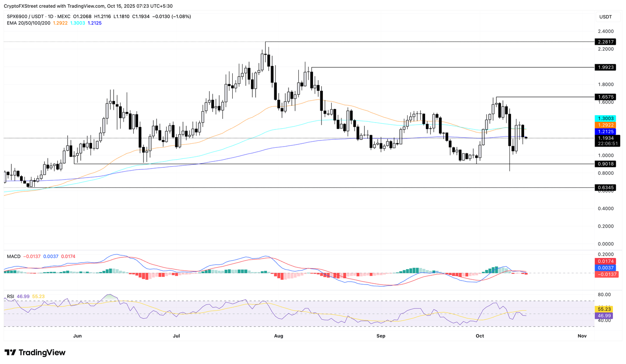Open the USDT currency label above the price axis
This screenshot has width=626, height=364.
[605, 17]
